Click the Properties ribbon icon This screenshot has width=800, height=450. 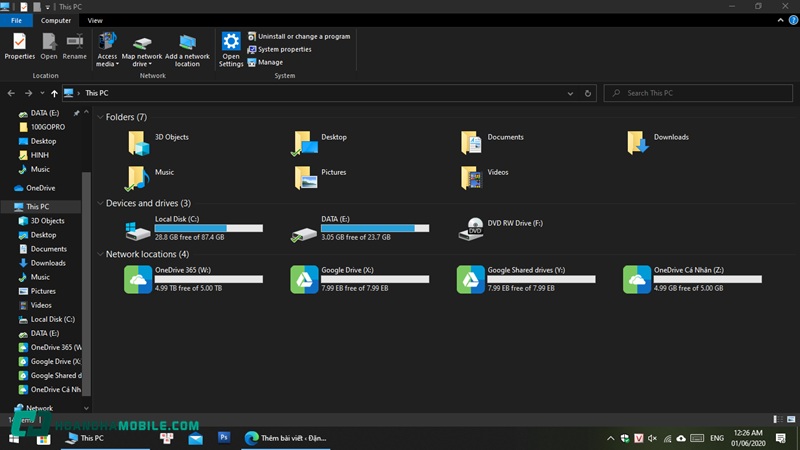(19, 46)
